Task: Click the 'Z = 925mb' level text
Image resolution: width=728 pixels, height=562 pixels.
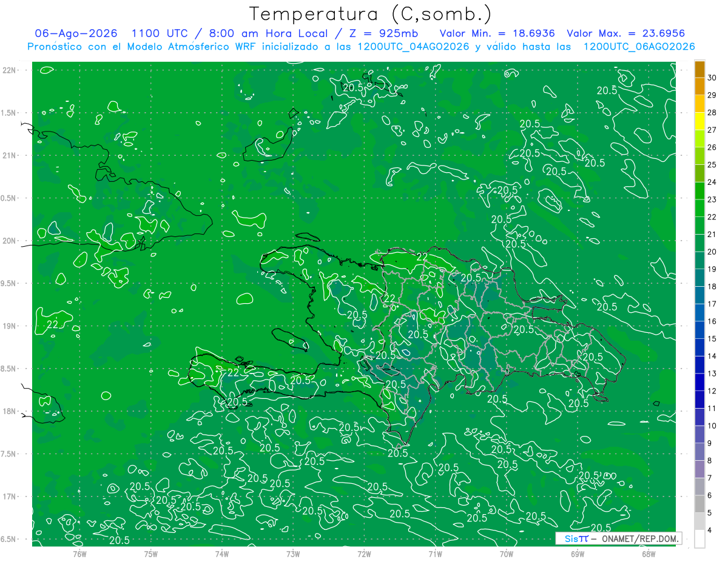Action: tap(382, 33)
